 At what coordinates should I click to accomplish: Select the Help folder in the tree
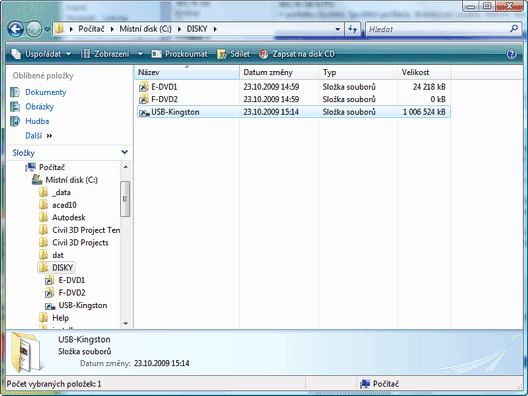point(61,318)
